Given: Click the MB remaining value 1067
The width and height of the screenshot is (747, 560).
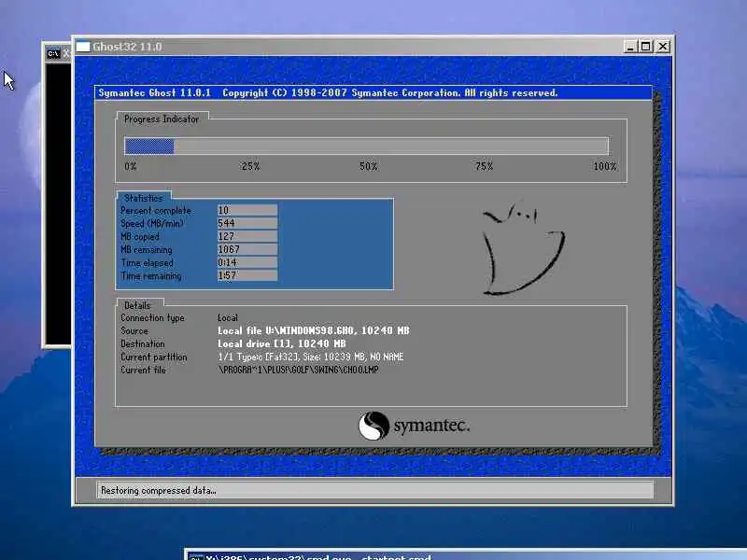Looking at the screenshot, I should point(247,249).
